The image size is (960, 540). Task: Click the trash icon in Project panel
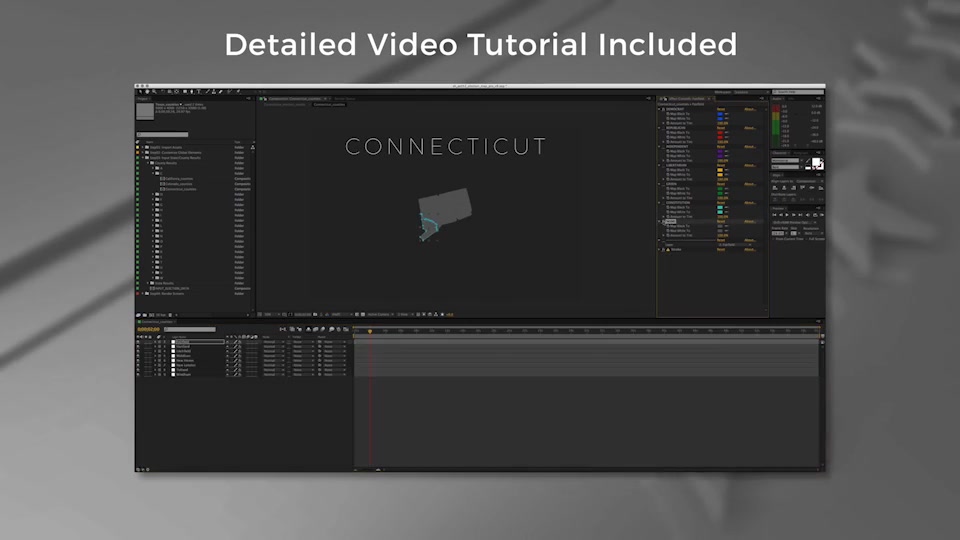170,315
